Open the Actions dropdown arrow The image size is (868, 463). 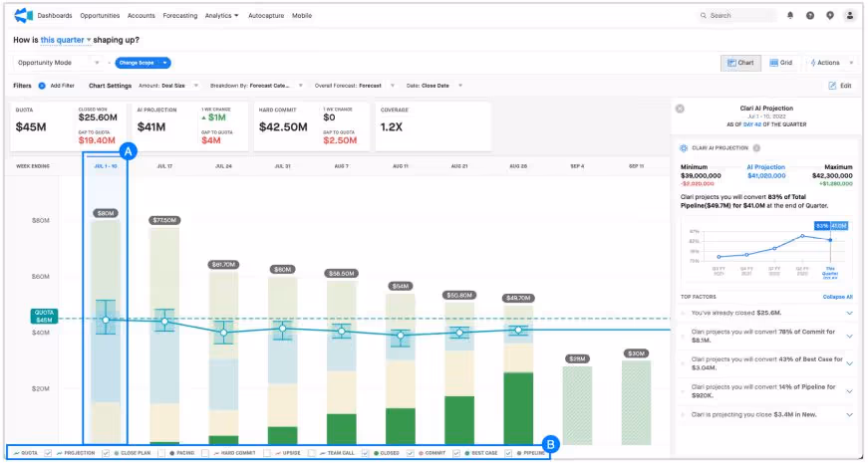click(851, 63)
